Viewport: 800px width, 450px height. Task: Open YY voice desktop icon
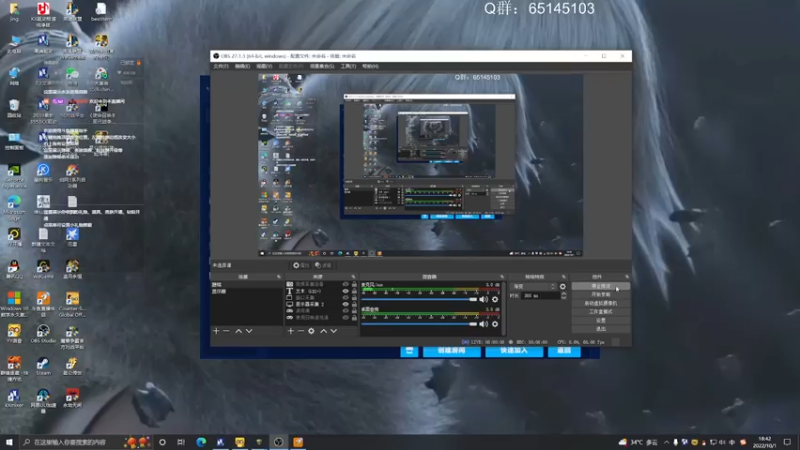click(14, 334)
